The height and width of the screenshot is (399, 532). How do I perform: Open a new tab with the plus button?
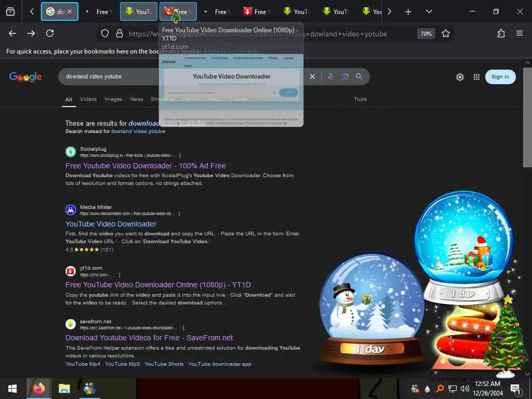pos(408,12)
